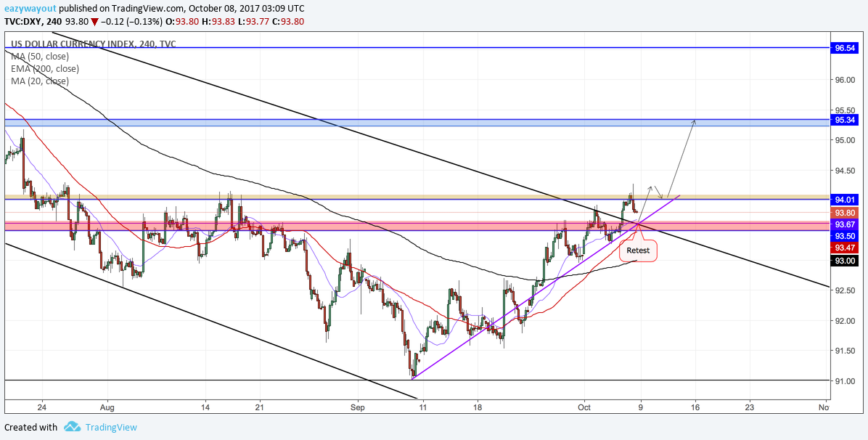Click the TradingView cloud logo icon
868x440 pixels.
pos(72,427)
